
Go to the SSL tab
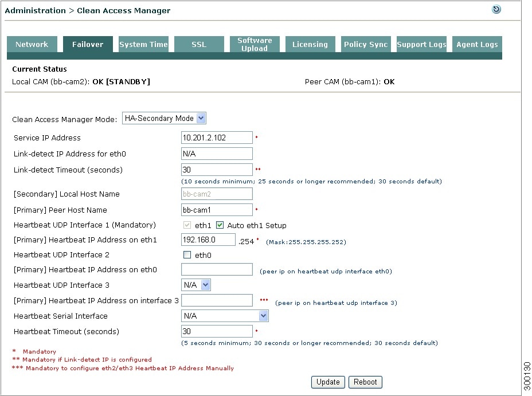[199, 45]
